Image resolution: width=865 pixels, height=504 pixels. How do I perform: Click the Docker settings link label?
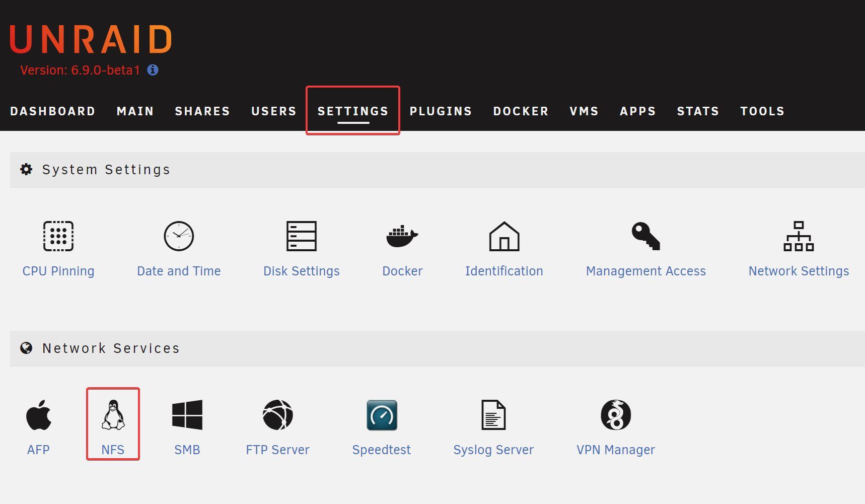(402, 271)
